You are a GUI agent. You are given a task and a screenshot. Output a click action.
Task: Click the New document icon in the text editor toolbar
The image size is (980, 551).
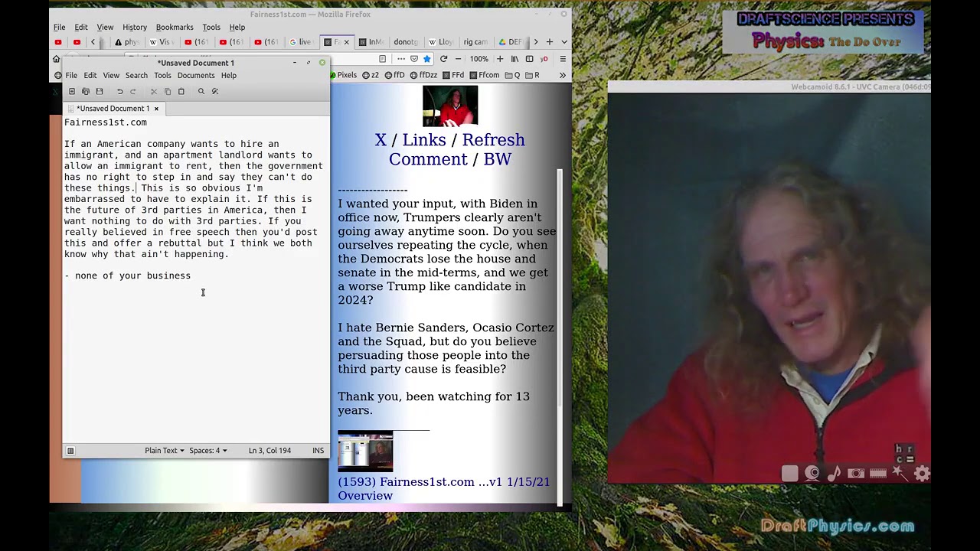click(x=72, y=91)
